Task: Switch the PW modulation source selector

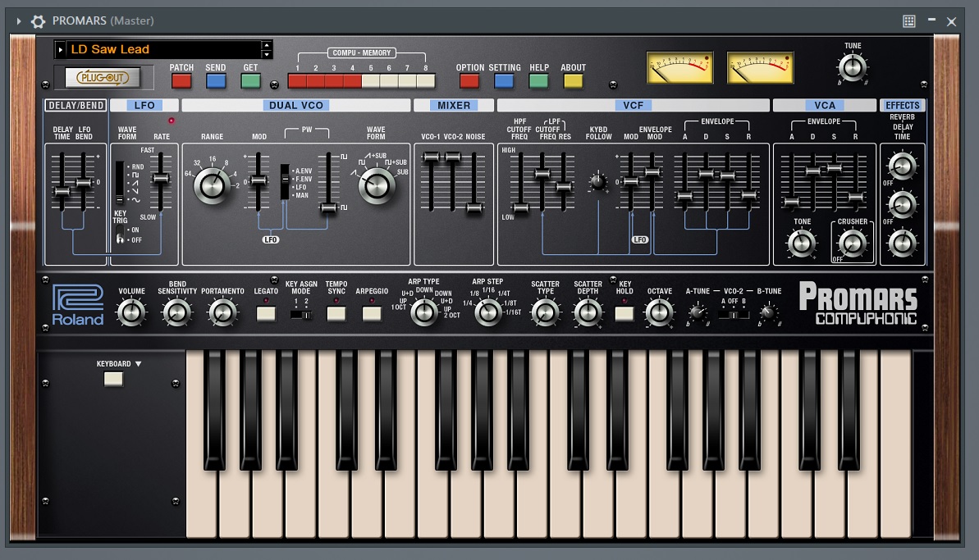Action: pos(285,181)
